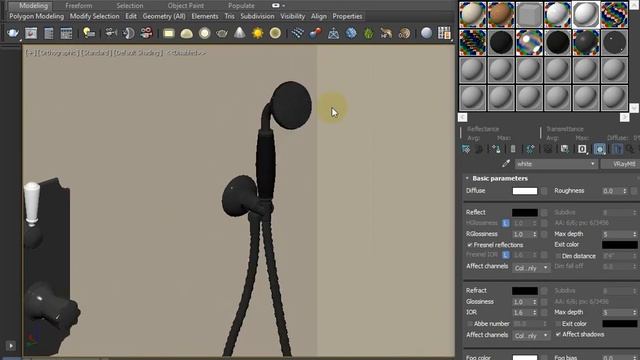The width and height of the screenshot is (640, 360).
Task: Open the Align ribbon panel
Action: point(318,16)
